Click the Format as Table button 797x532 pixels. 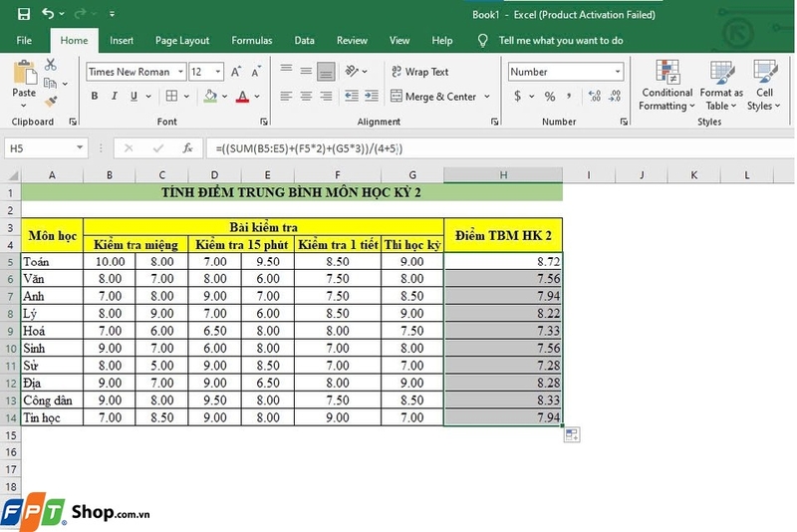pos(720,85)
